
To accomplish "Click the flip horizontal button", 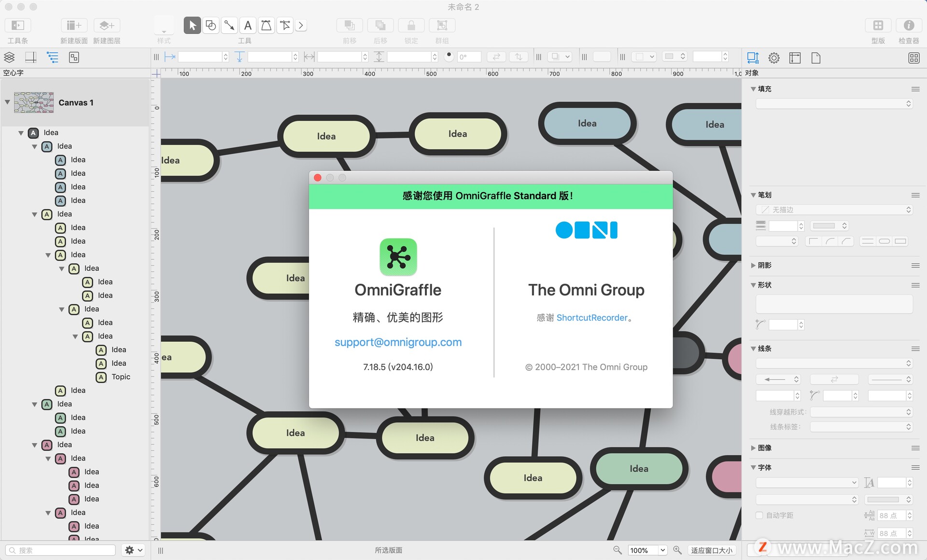I will pos(496,57).
